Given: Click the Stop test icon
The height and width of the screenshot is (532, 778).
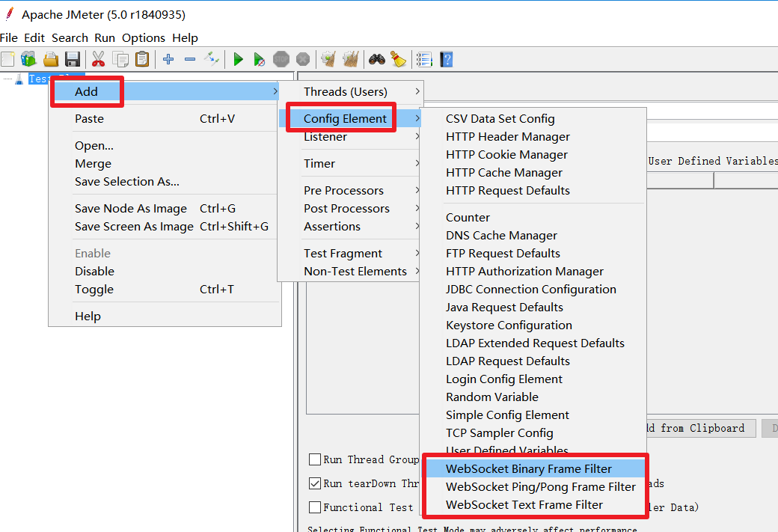Looking at the screenshot, I should [281, 60].
